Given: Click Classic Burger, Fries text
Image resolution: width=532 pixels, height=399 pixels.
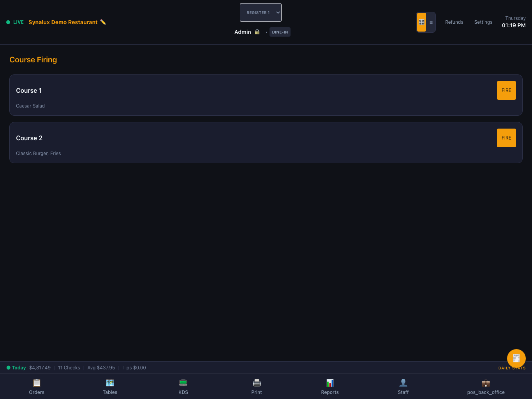Looking at the screenshot, I should click(39, 154).
